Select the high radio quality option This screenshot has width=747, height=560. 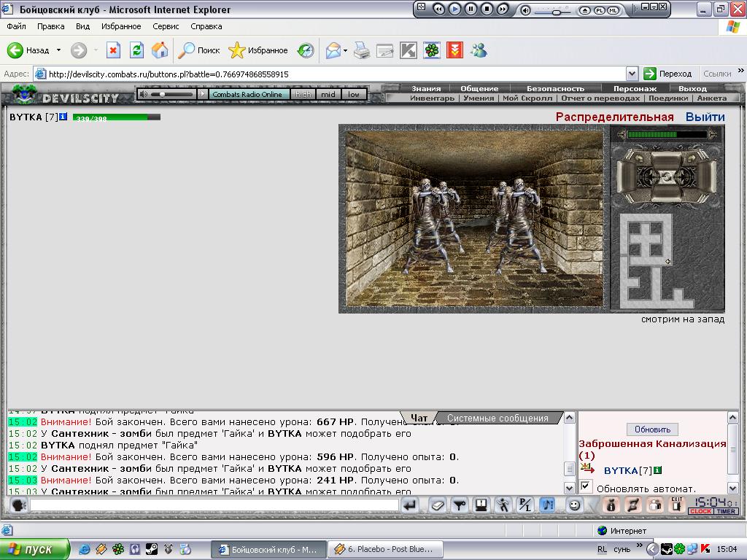[303, 94]
